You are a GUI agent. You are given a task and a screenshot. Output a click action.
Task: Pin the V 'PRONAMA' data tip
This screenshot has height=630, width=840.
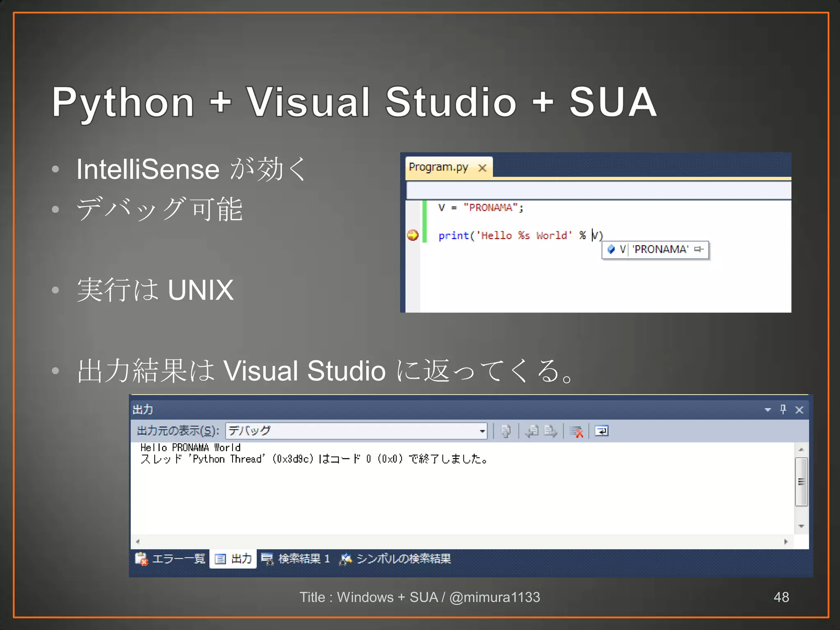coord(698,249)
